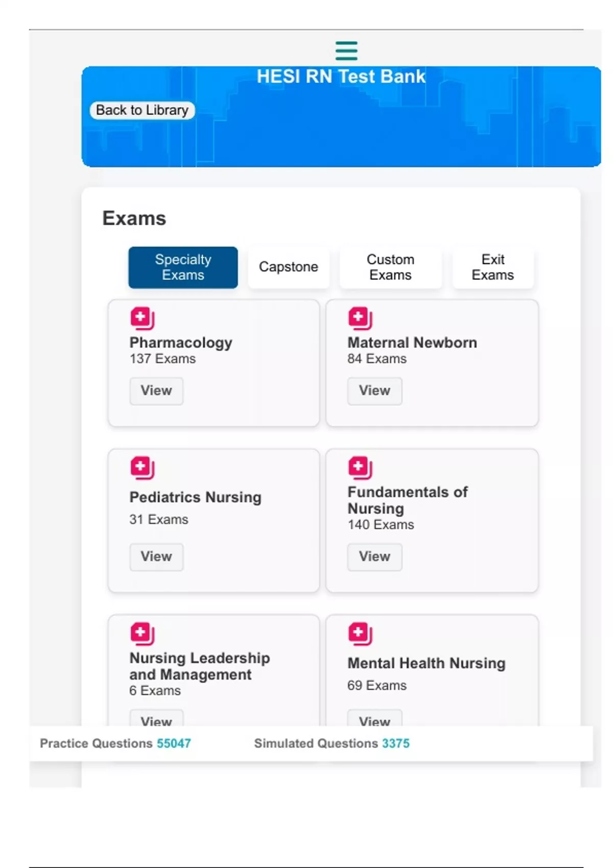View the Pharmacology exams list

(156, 391)
